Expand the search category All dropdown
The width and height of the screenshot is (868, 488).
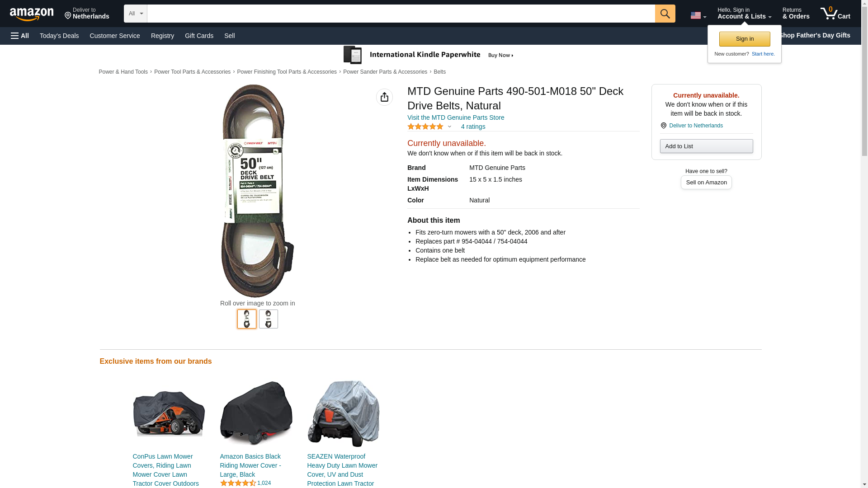pos(135,14)
